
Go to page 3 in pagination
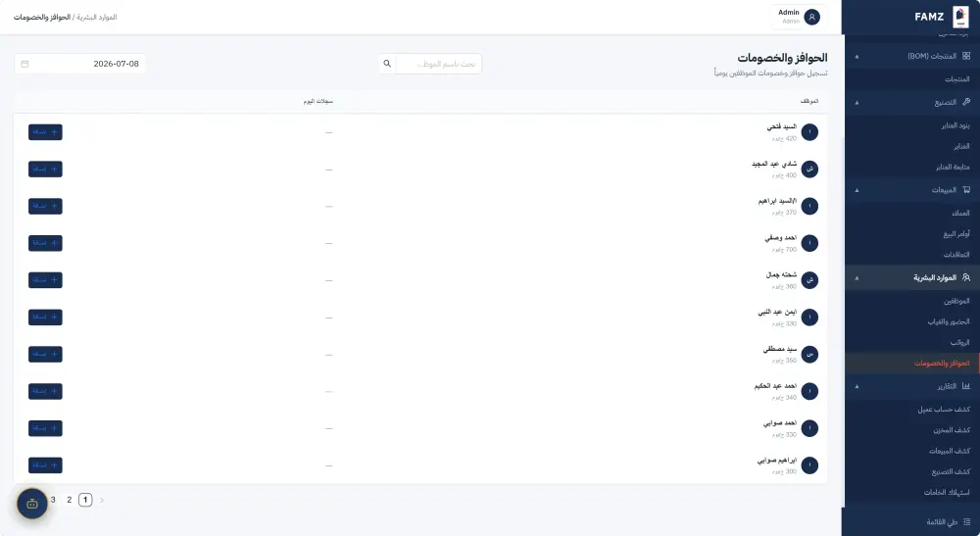click(x=53, y=500)
